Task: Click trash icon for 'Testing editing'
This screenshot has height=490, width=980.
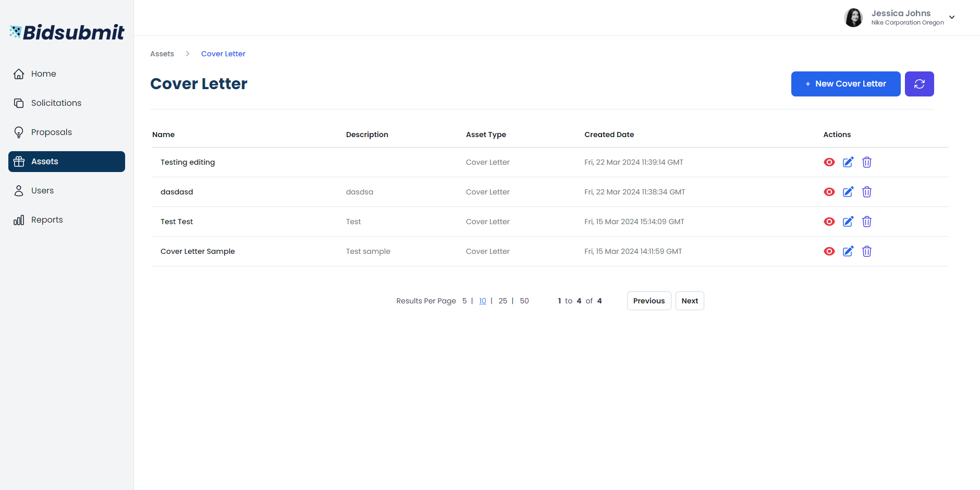Action: pos(866,162)
